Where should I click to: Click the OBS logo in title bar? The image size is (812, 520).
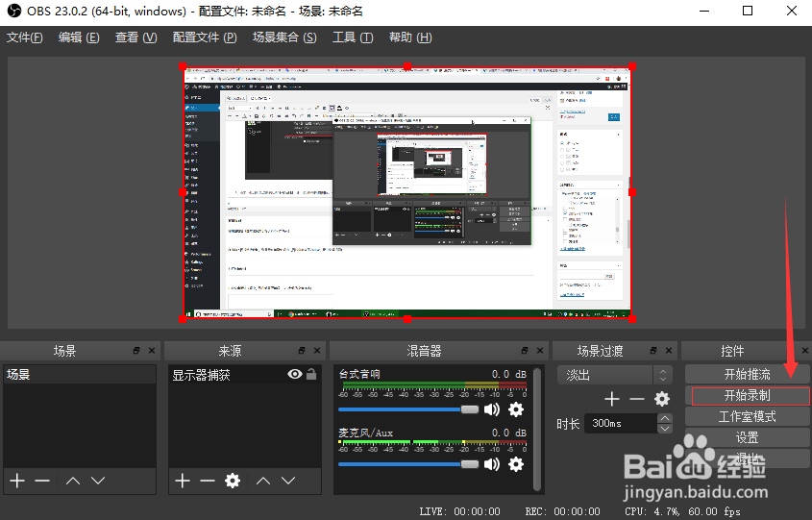[14, 11]
